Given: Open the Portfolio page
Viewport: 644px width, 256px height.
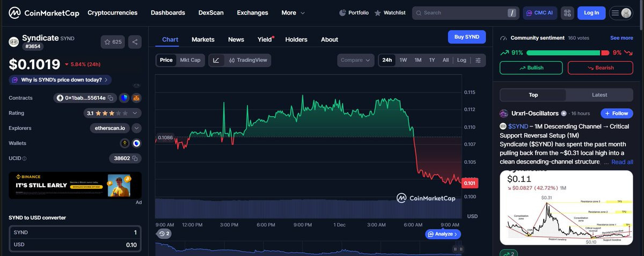Looking at the screenshot, I should (354, 13).
